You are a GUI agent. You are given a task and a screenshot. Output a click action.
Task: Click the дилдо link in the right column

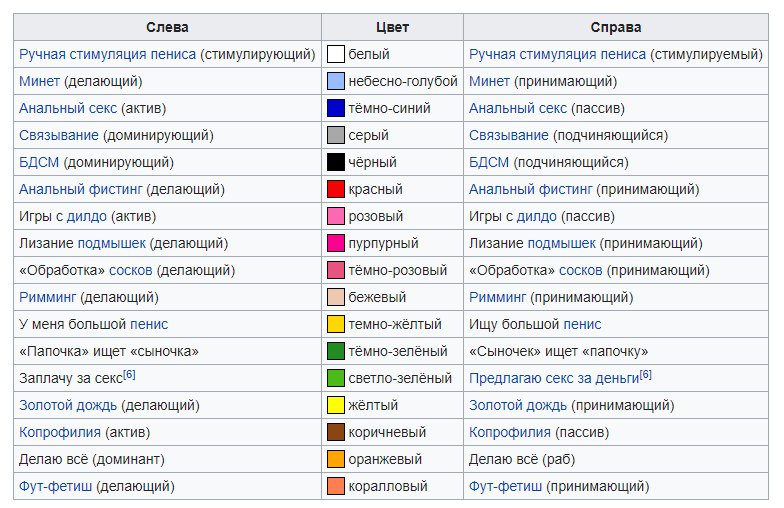tap(536, 216)
